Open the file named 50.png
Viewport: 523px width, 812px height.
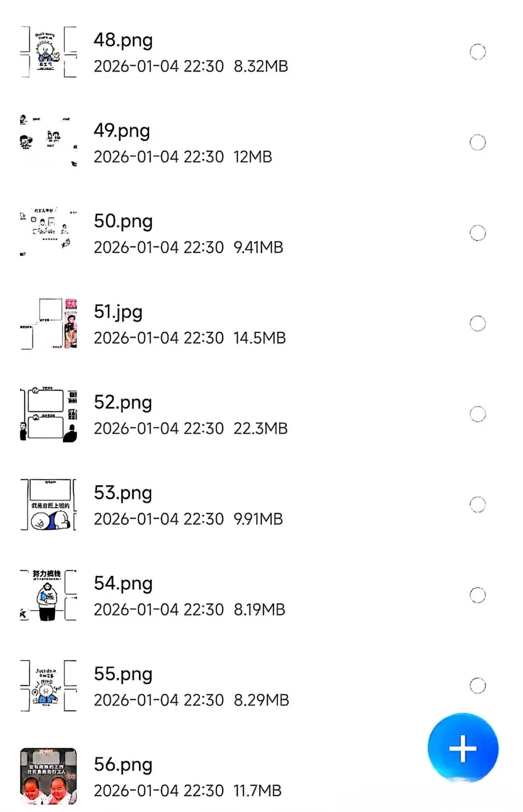[123, 221]
